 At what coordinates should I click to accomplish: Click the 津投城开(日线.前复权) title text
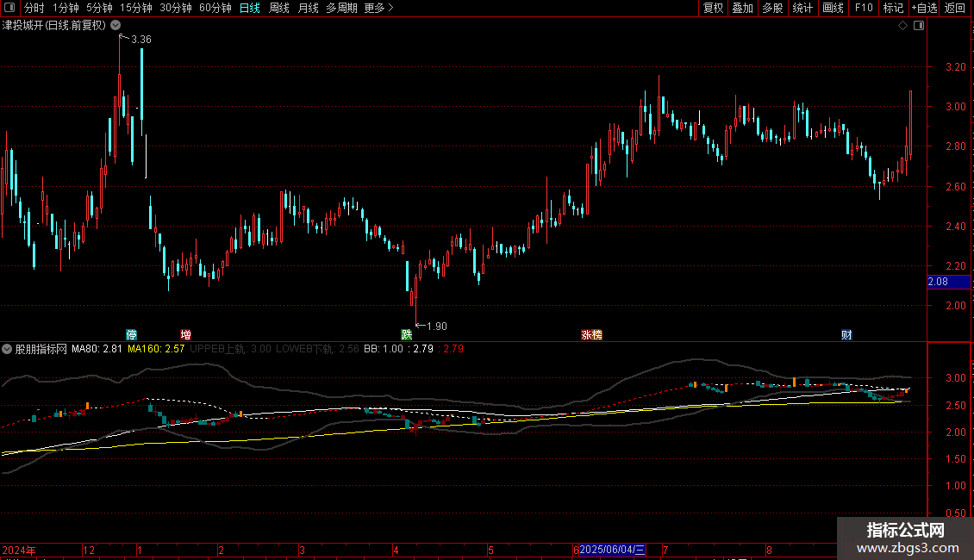(54, 25)
